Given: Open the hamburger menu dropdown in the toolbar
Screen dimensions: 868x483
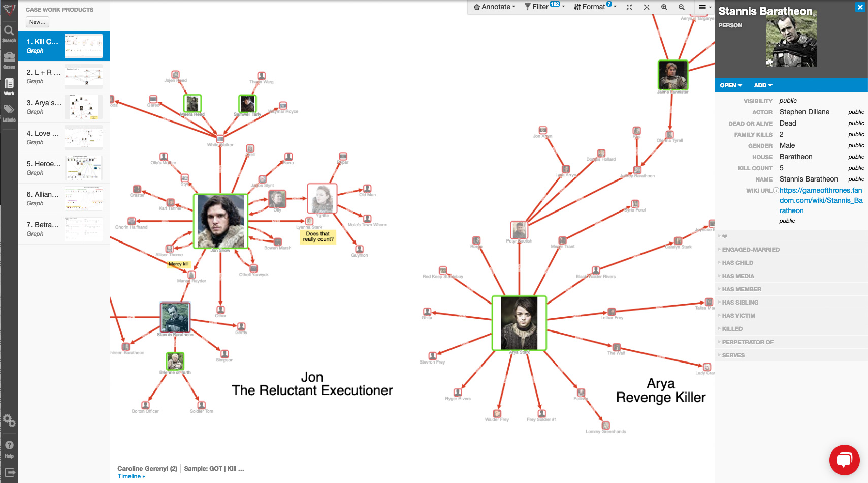Looking at the screenshot, I should (705, 7).
